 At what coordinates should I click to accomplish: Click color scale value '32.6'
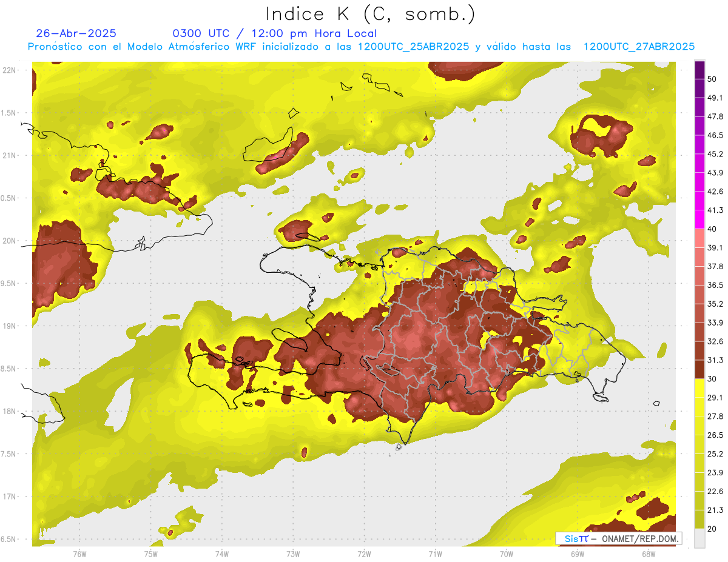[715, 341]
